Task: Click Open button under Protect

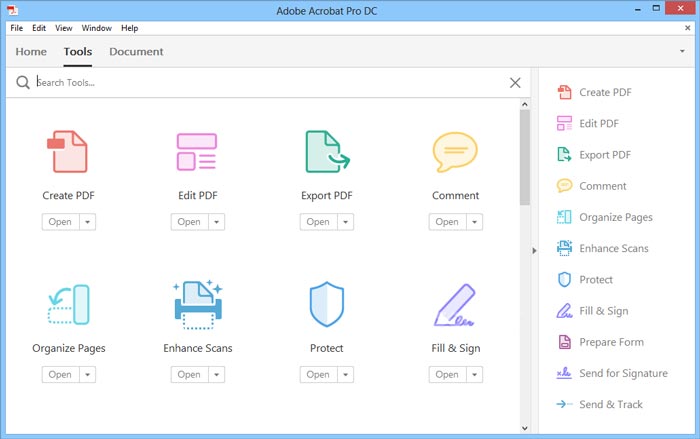Action: coord(318,375)
